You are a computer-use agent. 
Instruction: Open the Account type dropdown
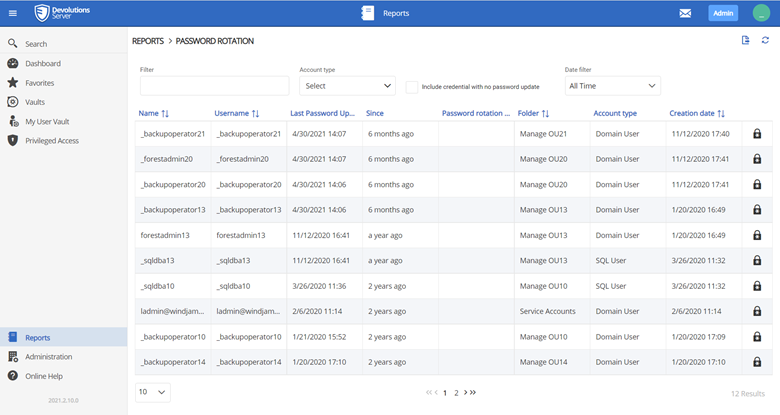(347, 86)
